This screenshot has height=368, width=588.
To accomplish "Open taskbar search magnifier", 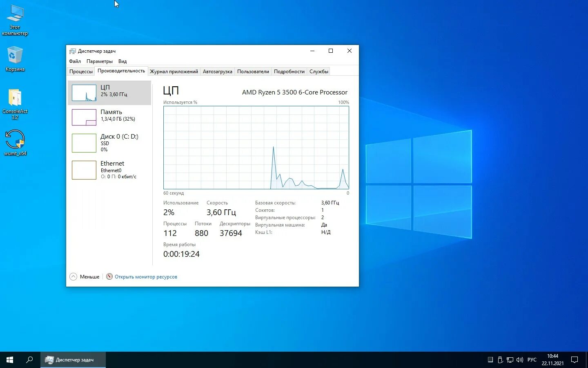I will tap(29, 360).
